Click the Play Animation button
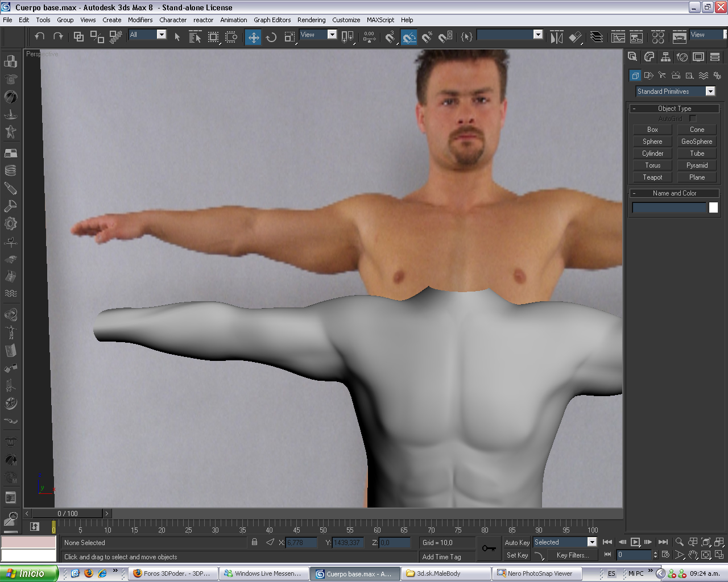 tap(635, 542)
